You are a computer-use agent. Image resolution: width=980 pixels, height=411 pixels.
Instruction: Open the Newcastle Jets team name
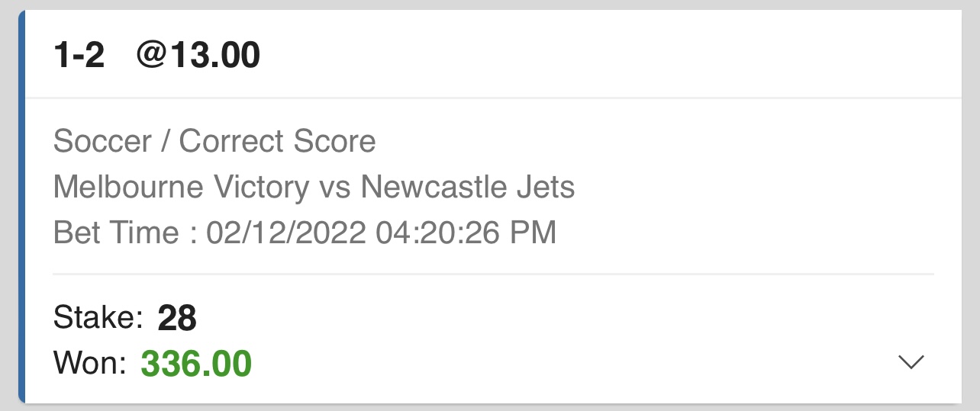468,187
